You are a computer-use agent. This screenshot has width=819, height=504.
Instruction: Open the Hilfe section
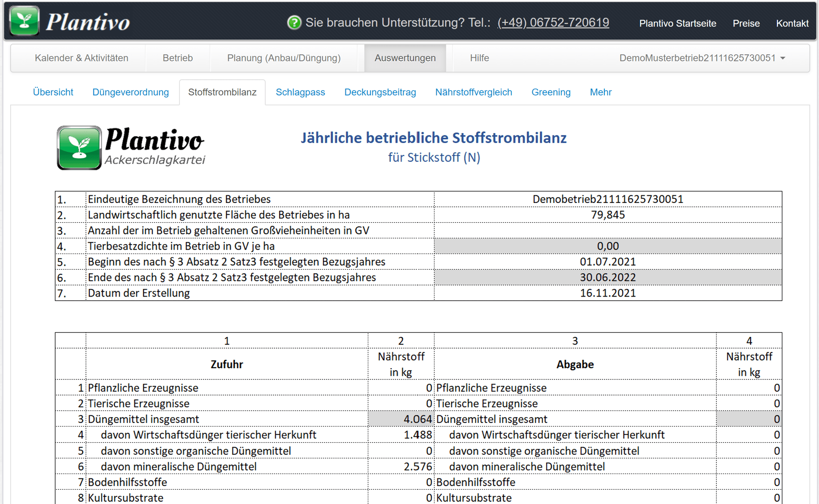coord(479,58)
